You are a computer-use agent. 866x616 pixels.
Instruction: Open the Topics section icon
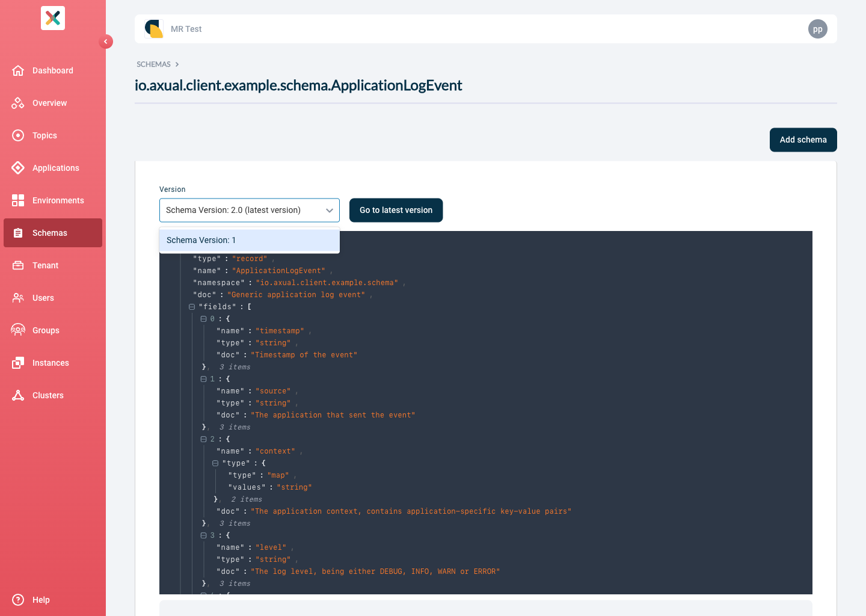click(19, 135)
